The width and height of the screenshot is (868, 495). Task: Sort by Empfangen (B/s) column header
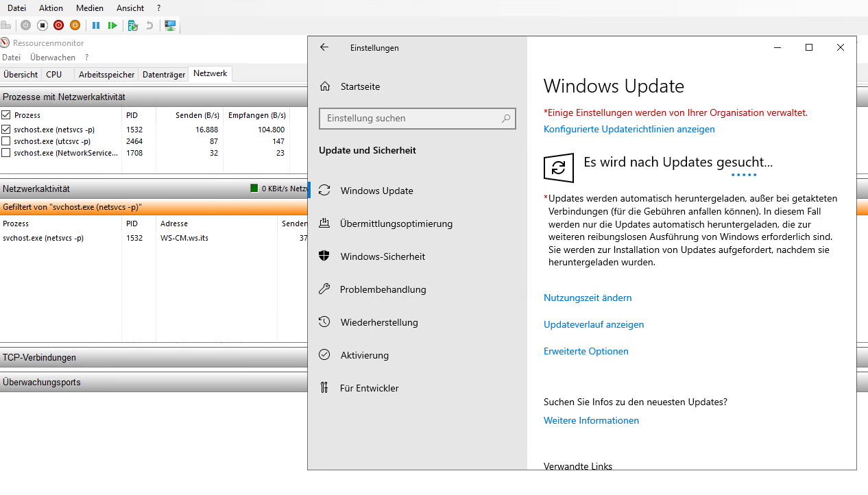[x=256, y=115]
